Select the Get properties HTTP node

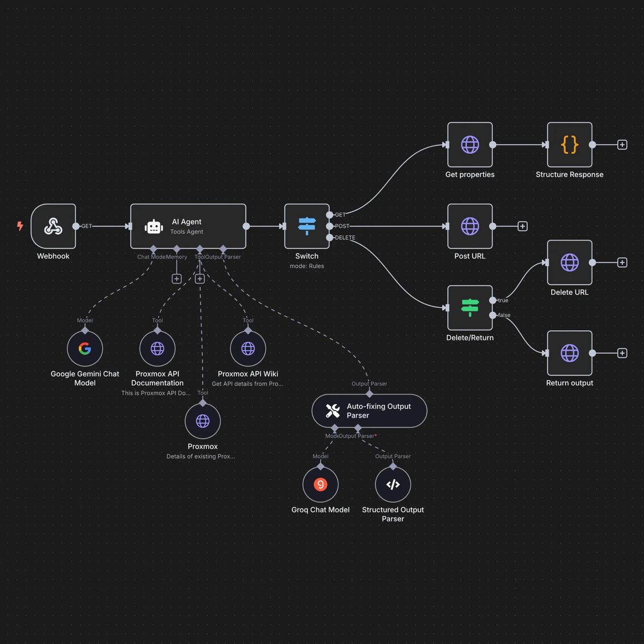[x=470, y=145]
